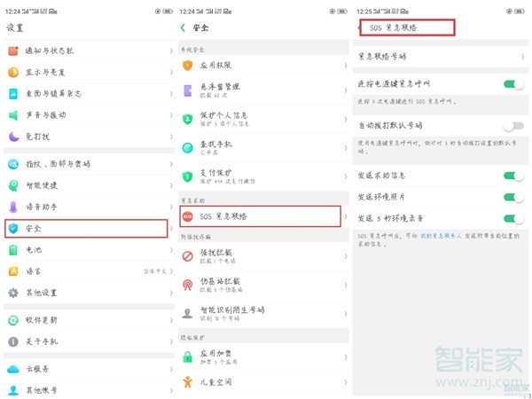Screen dimensions: 532x399
Task: Go back from the 安全 page
Action: click(184, 27)
